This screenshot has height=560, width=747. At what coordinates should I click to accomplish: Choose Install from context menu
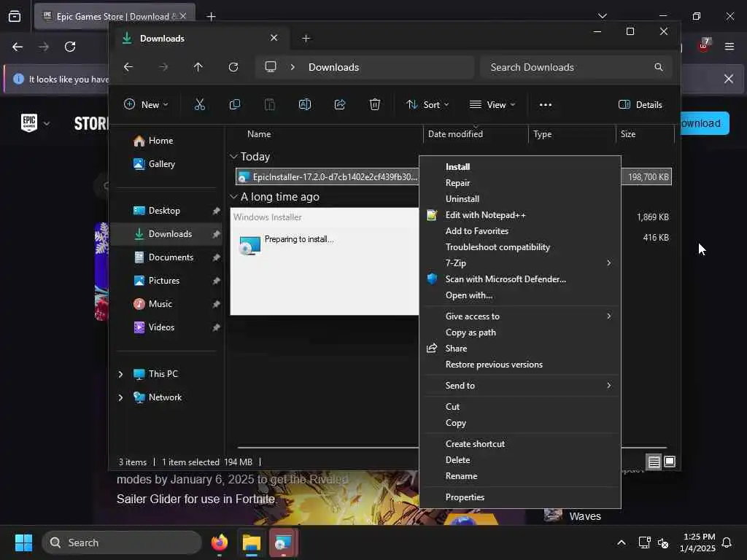point(519,167)
